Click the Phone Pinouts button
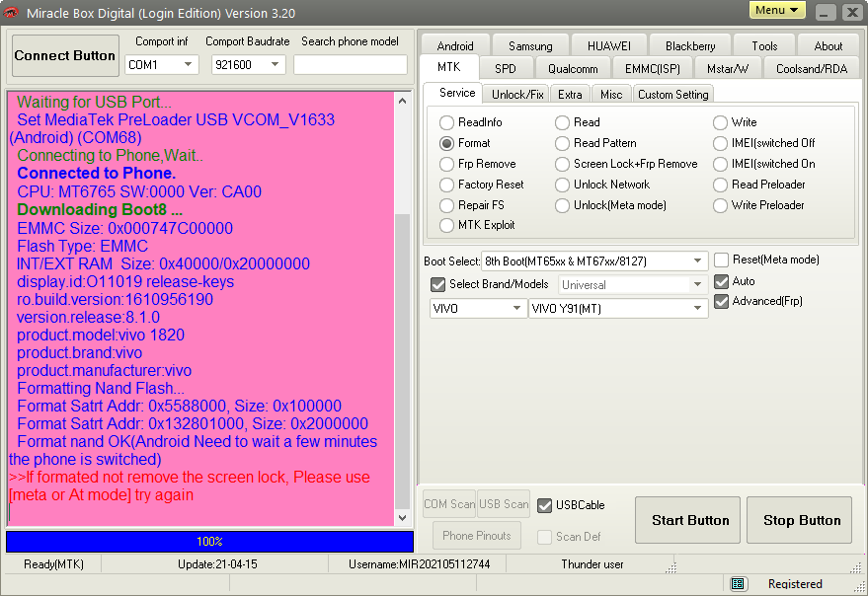 (x=477, y=536)
